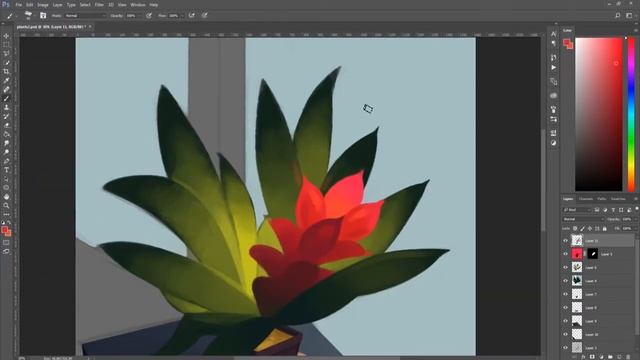The image size is (640, 360).
Task: Open Actions play icon in panel strip
Action: [553, 67]
